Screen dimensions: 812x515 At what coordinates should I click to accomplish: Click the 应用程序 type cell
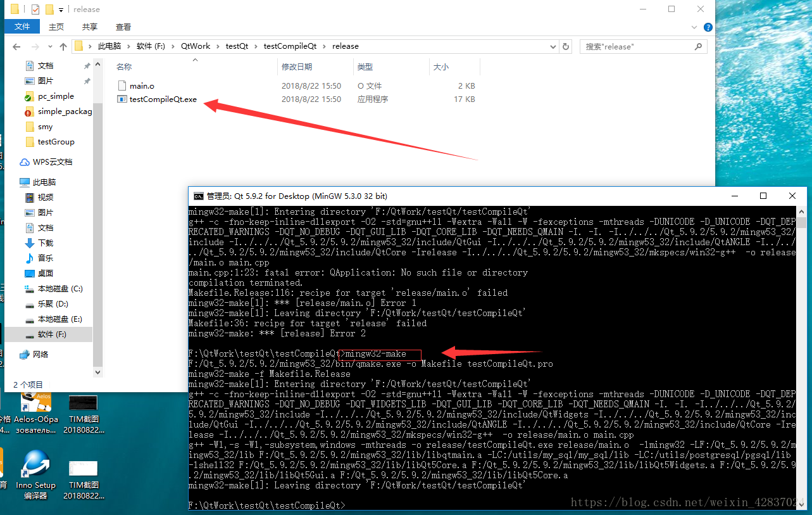(x=373, y=99)
